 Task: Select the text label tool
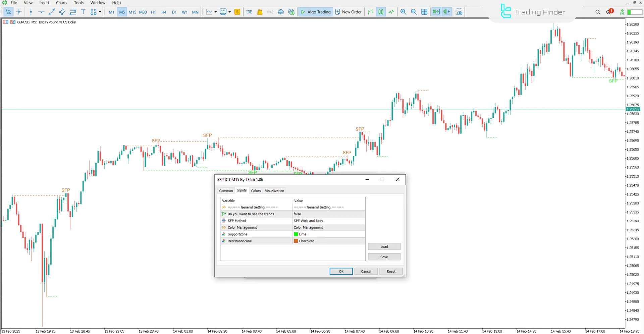pyautogui.click(x=83, y=12)
